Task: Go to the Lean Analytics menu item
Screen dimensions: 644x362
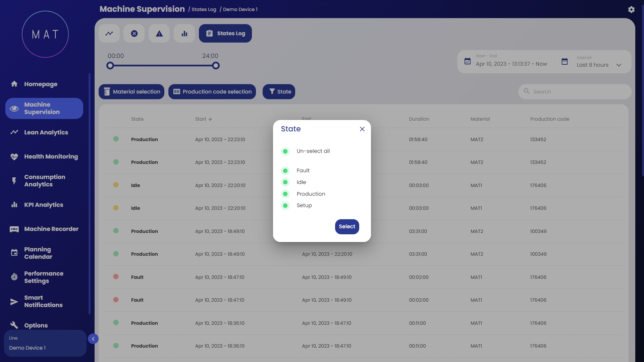Action: (x=46, y=132)
